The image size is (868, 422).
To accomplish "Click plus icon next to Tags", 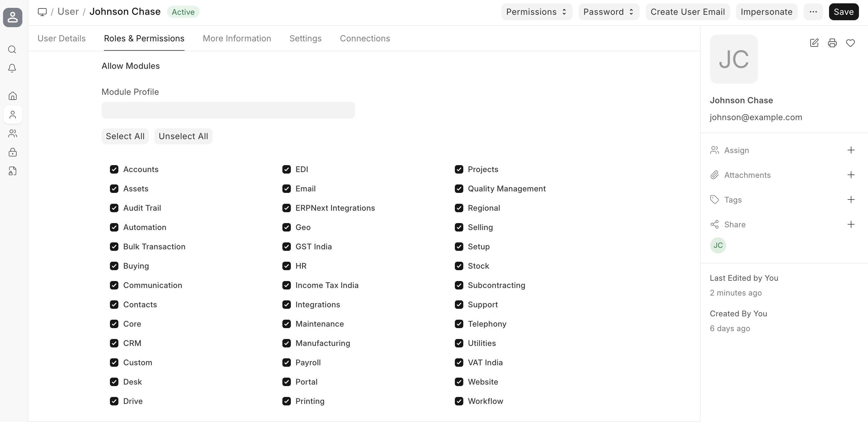I will (850, 200).
